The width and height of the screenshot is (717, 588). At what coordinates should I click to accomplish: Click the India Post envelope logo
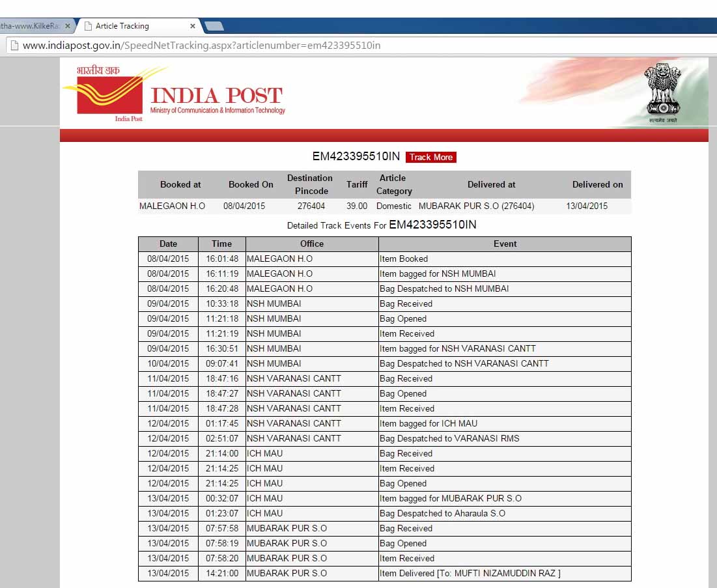(x=110, y=94)
